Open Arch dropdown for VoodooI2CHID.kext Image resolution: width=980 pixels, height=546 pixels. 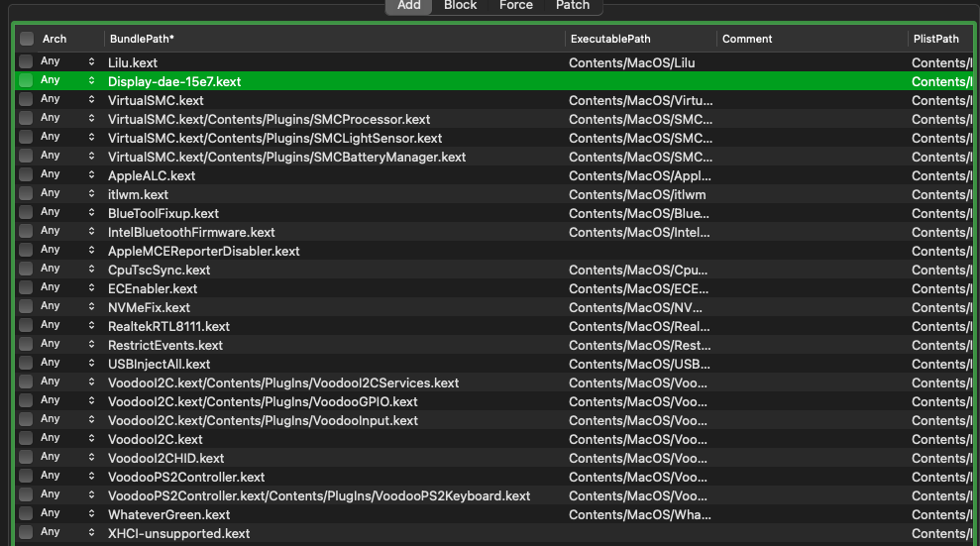point(67,457)
